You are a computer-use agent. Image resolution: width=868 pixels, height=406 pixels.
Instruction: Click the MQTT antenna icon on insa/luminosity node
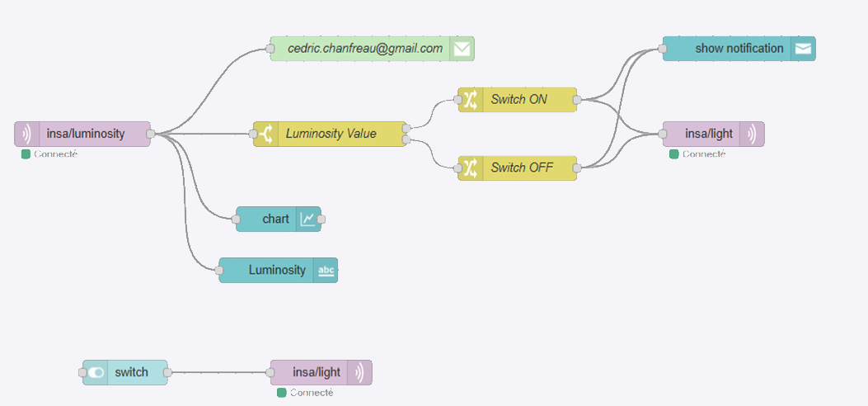click(26, 134)
